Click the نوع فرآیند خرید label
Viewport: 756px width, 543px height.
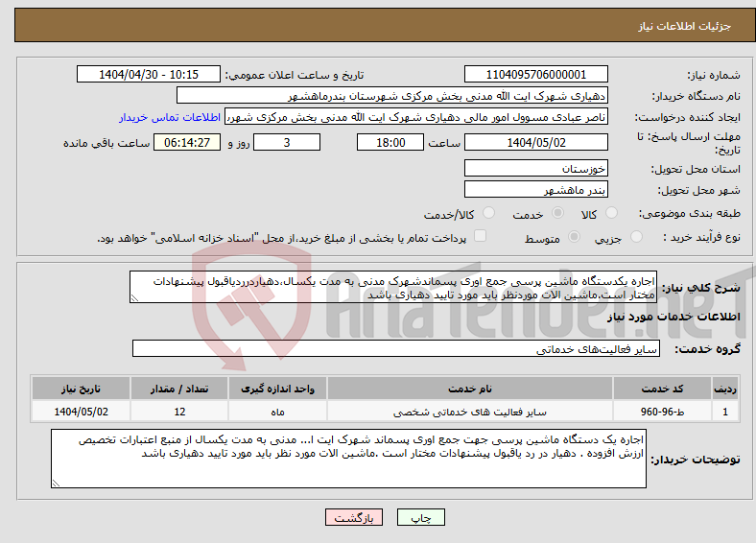tap(702, 237)
